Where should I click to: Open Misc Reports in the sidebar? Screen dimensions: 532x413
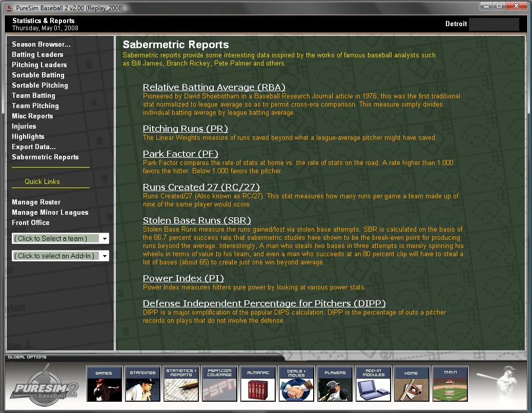point(32,116)
